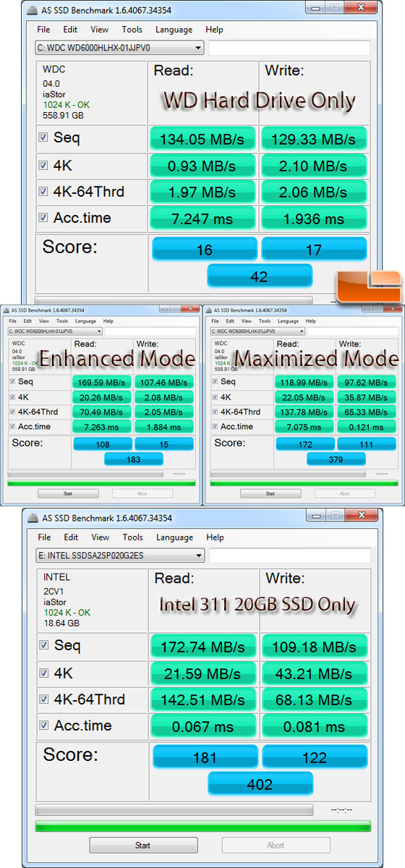Click the write score 122 in the Intel window
Viewport: 405px width, 868px height.
(315, 757)
